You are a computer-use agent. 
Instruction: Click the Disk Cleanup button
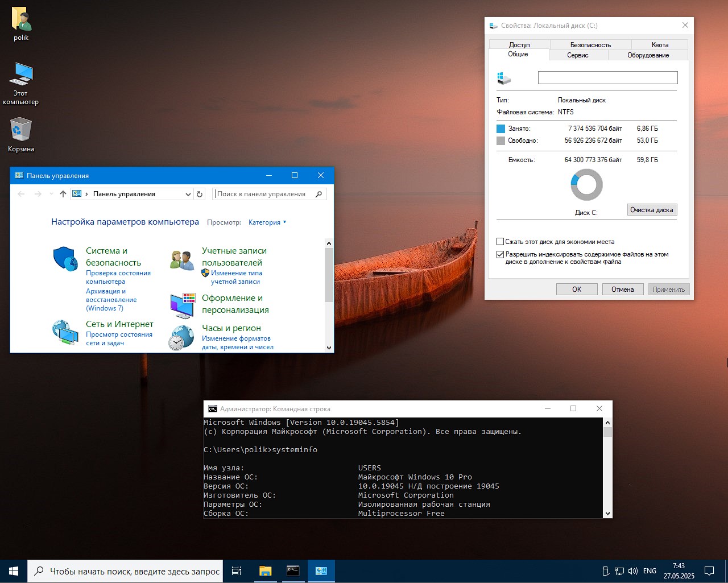tap(651, 210)
